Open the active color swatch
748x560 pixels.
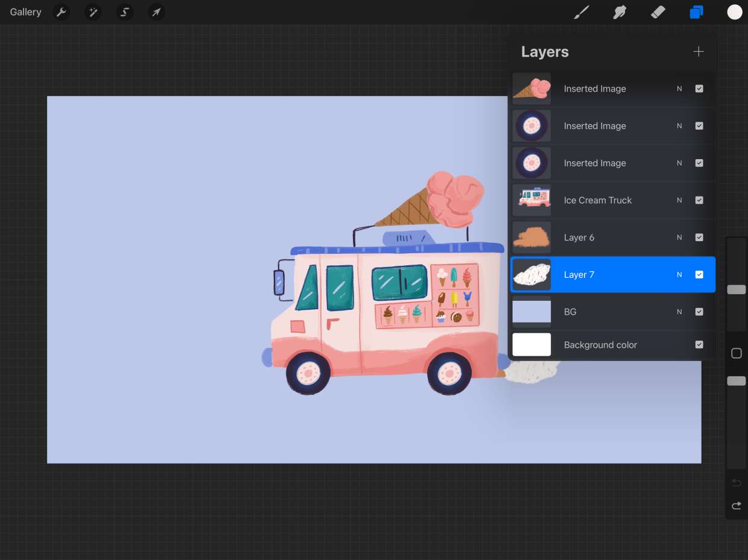click(x=734, y=12)
